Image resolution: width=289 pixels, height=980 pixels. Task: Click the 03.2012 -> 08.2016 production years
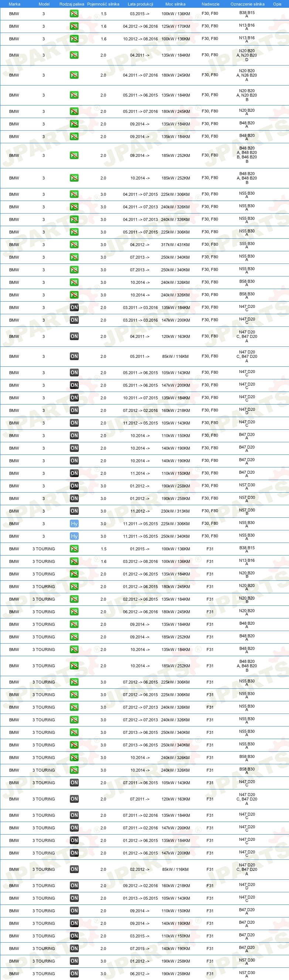(140, 561)
